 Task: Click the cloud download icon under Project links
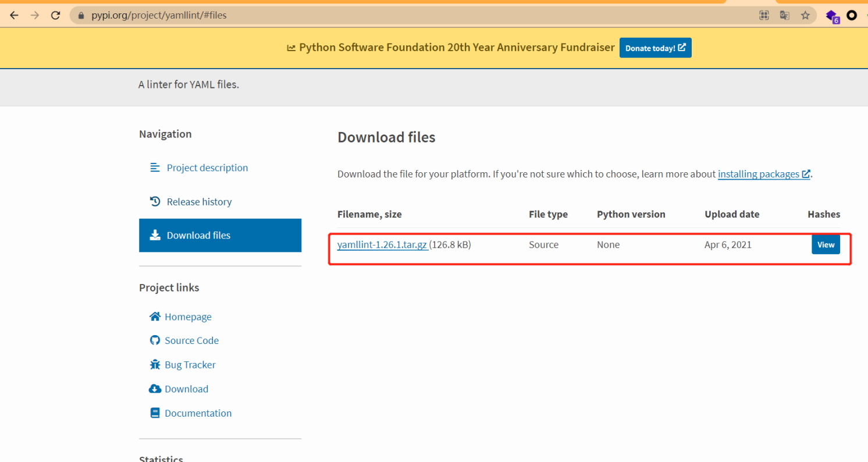click(155, 389)
